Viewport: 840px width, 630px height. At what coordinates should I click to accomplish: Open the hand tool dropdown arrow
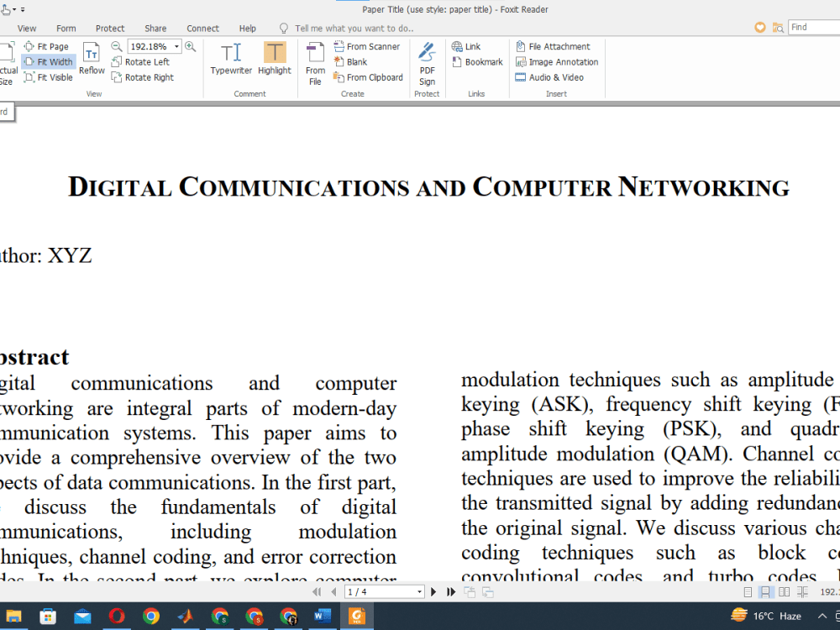14,9
